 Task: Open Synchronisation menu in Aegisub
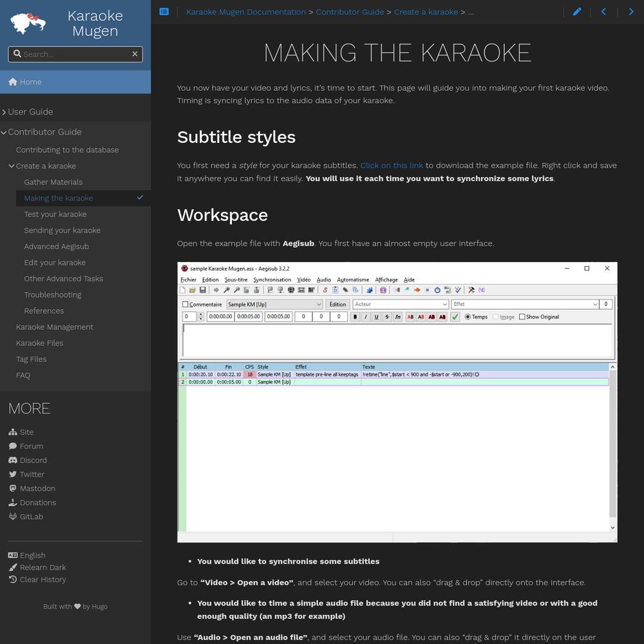click(272, 279)
